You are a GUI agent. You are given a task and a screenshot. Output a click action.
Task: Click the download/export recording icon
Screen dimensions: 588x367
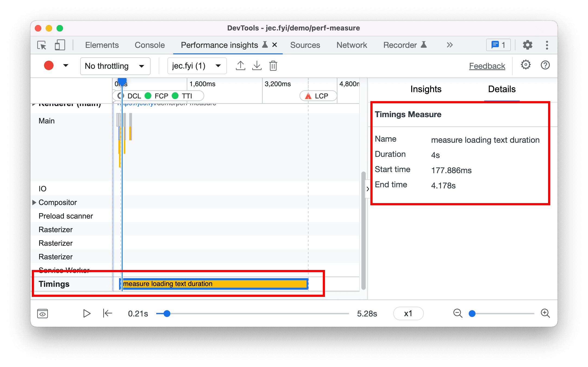pyautogui.click(x=257, y=66)
